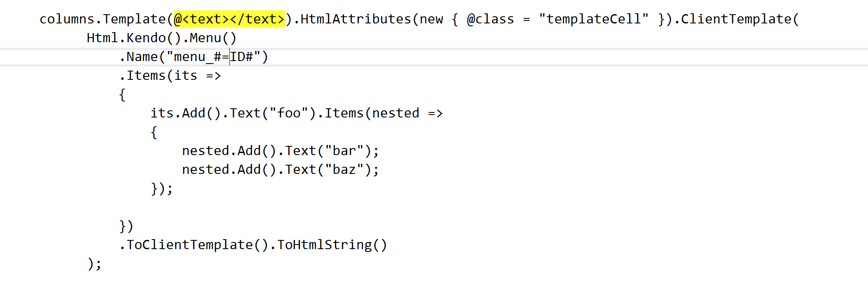Viewport: 868px width, 283px height.
Task: Click the @class attribute keyword
Action: coord(490,19)
